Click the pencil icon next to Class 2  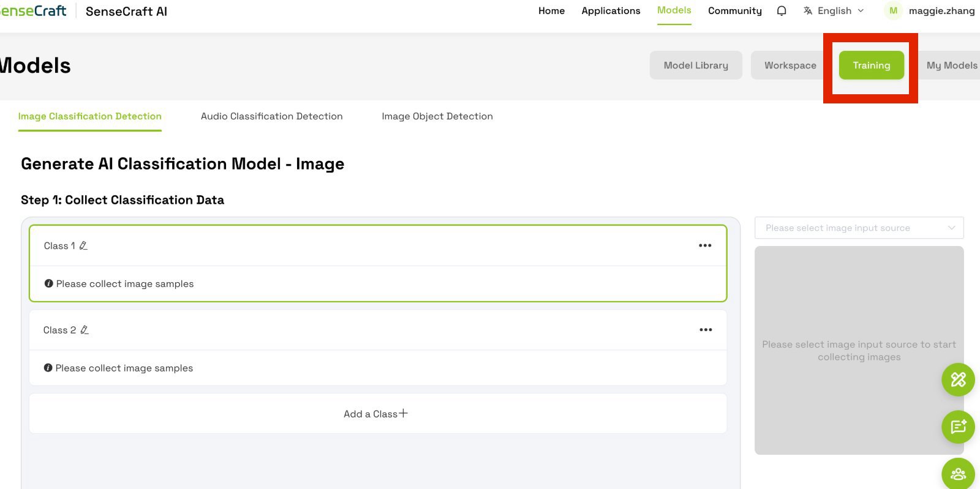85,330
